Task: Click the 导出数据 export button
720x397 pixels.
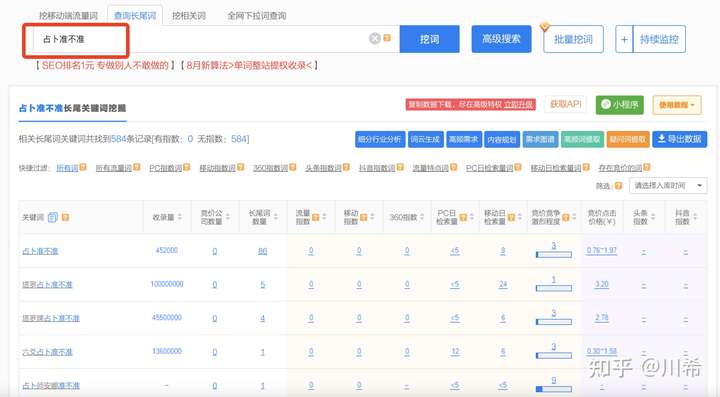Action: tap(680, 139)
